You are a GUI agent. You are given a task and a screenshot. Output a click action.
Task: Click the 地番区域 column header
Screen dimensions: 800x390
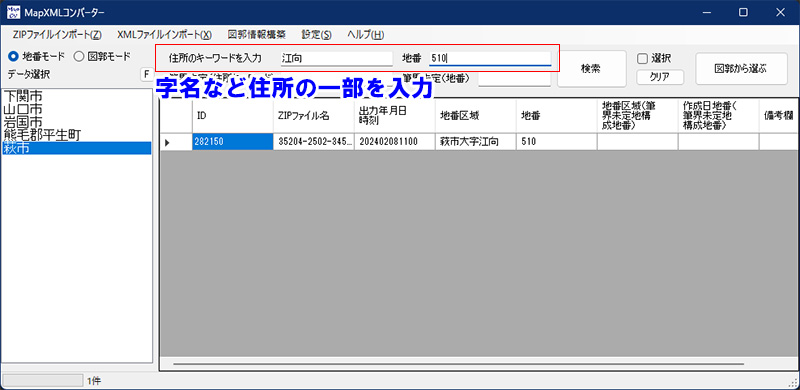click(476, 117)
